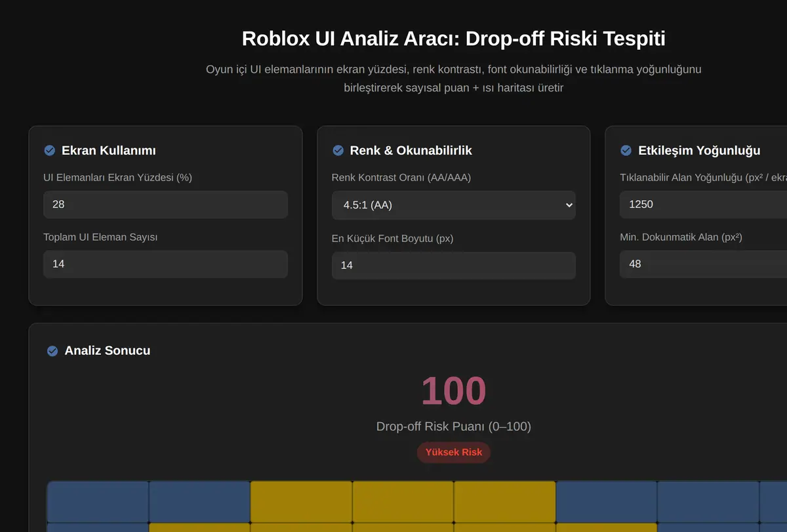The height and width of the screenshot is (532, 787).
Task: Click the Toplam UI Eleman Sayısı label
Action: click(x=100, y=237)
